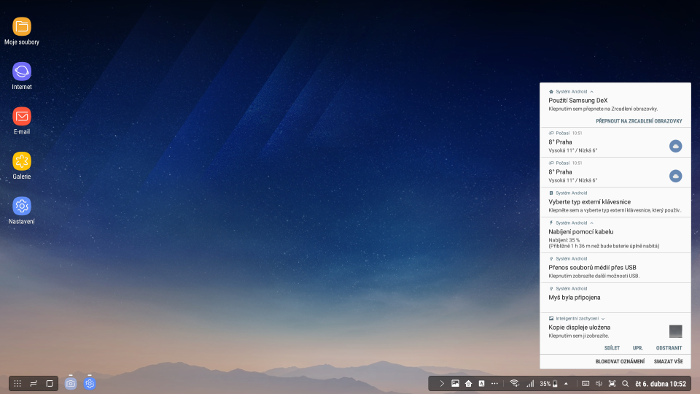Click the volume speaker icon in tray
The height and width of the screenshot is (394, 700).
point(599,383)
